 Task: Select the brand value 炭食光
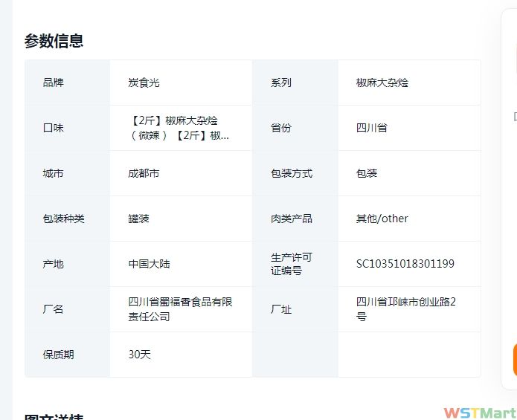144,83
